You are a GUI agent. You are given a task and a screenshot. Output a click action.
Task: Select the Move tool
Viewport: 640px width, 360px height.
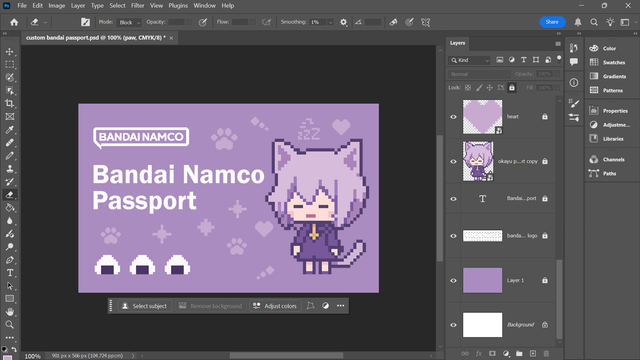point(9,52)
